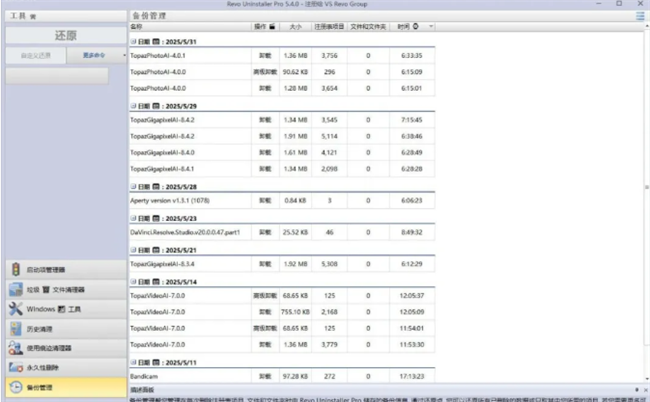Image resolution: width=650 pixels, height=402 pixels.
Task: Click the calendar icon of group 2025/5/31
Action: (x=156, y=42)
